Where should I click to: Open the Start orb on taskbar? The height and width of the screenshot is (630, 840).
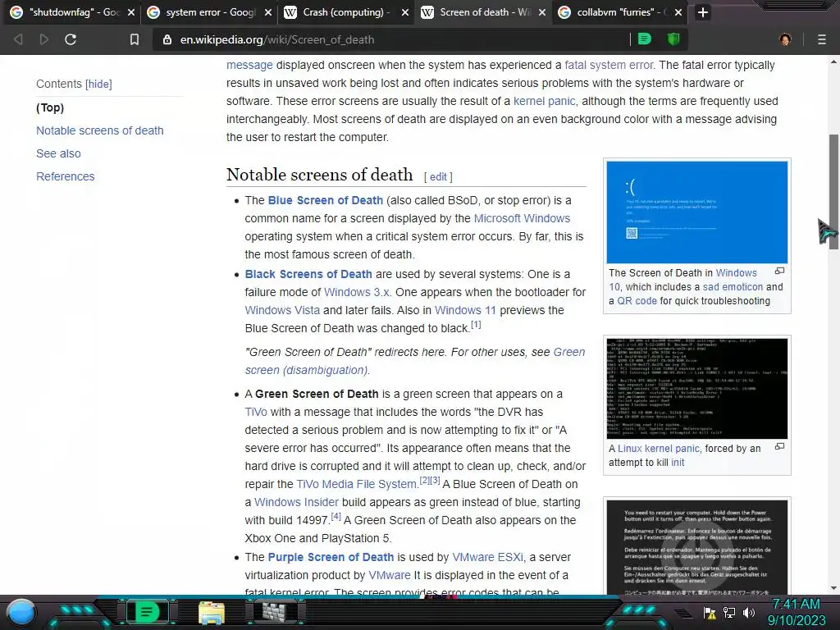(22, 612)
